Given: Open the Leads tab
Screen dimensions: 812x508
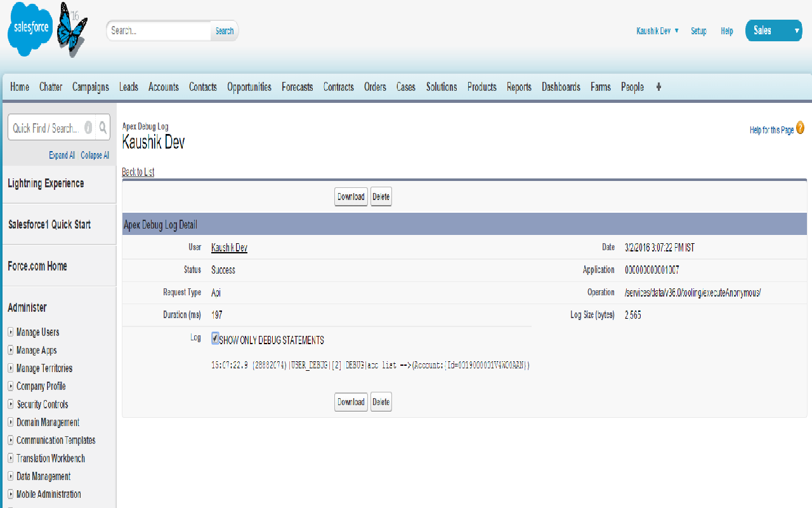Looking at the screenshot, I should (129, 87).
